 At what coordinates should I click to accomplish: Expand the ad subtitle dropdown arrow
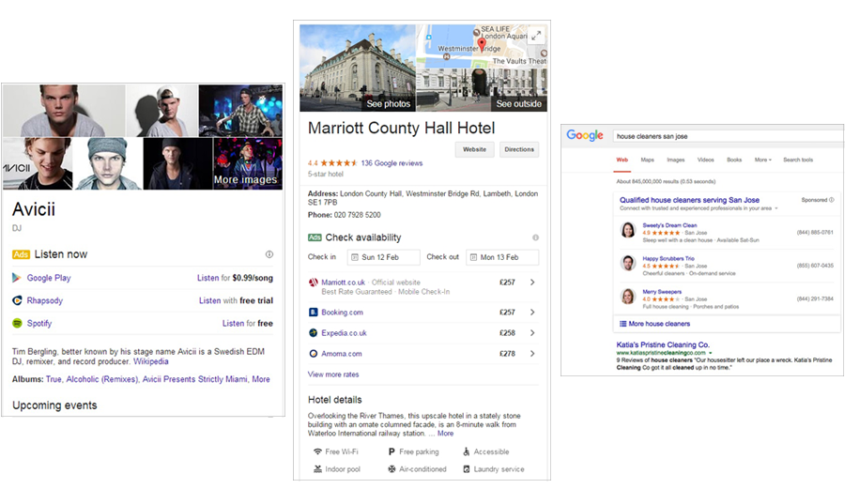pos(776,208)
